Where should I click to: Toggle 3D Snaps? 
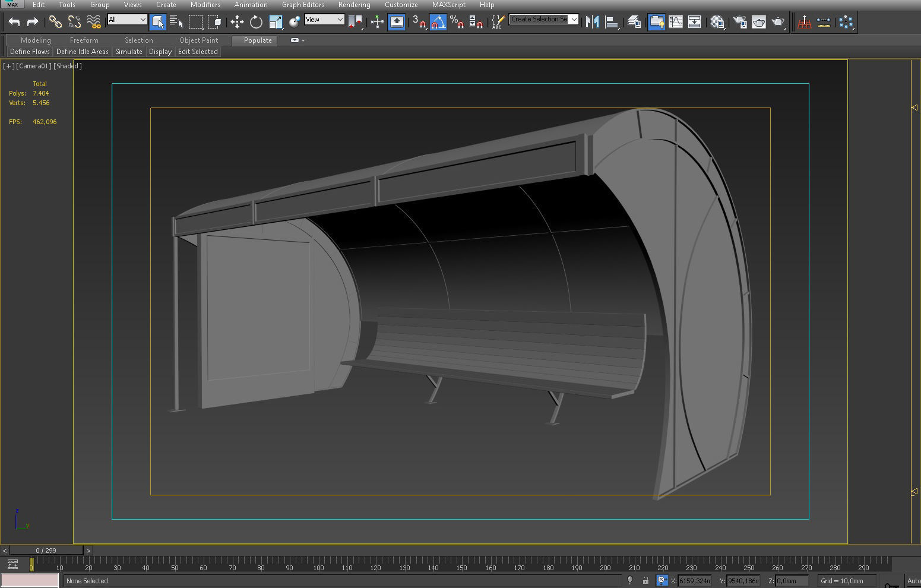tap(419, 22)
